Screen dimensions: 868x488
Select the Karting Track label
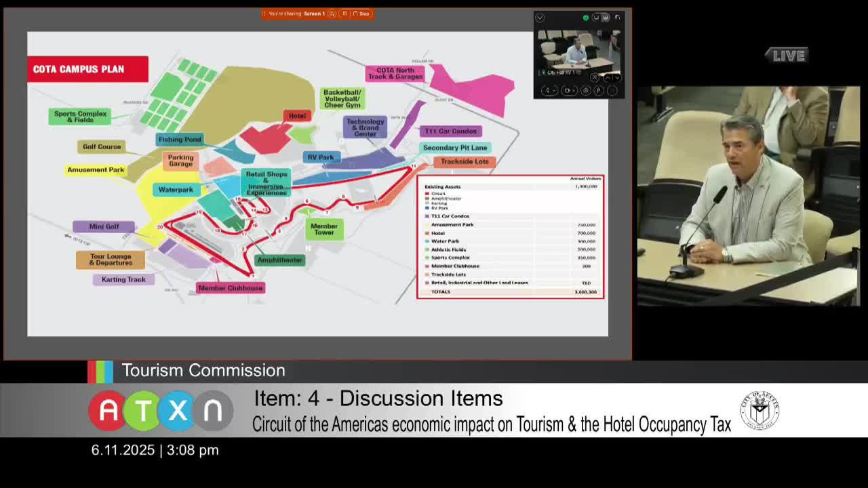[123, 279]
